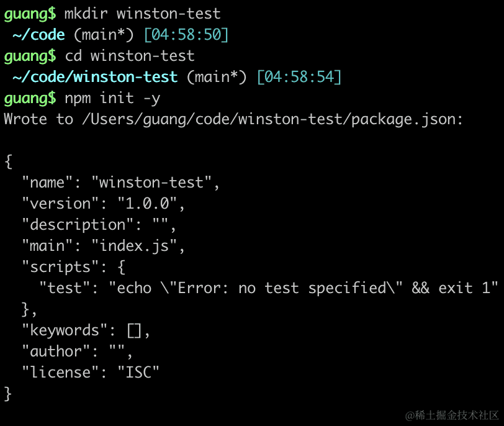
Task: Click the "~/code/winston-test" prompt path
Action: 94,77
